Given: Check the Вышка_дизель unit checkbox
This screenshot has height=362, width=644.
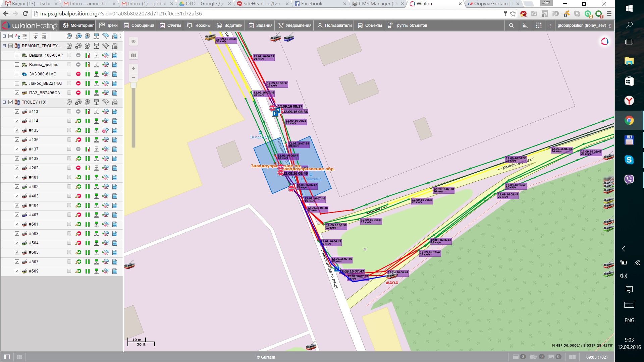Looking at the screenshot, I should pyautogui.click(x=17, y=65).
